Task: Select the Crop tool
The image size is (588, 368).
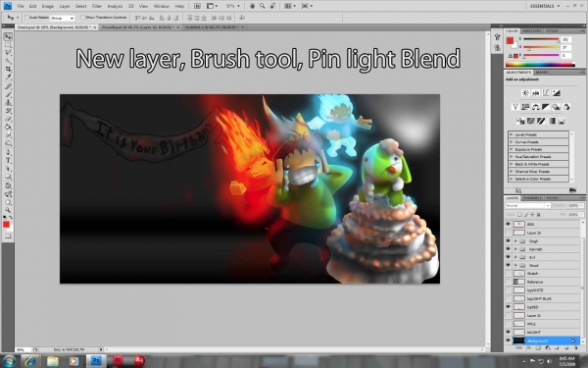Action: click(x=8, y=69)
